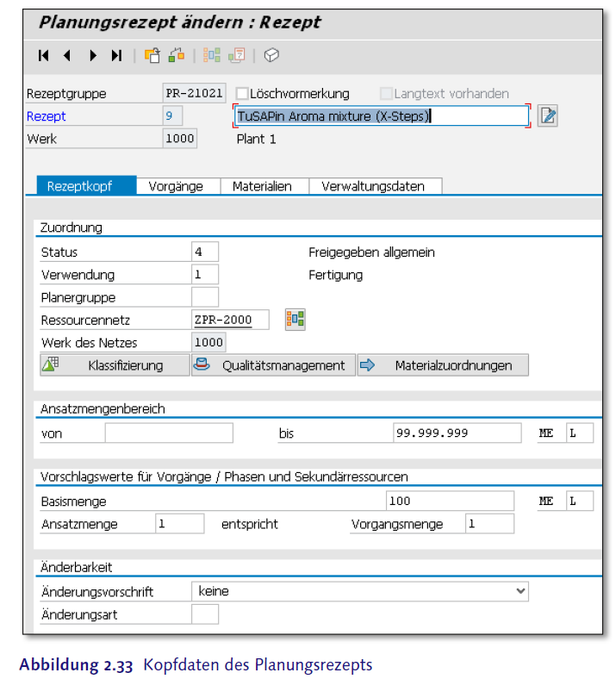
Task: Expand the Änderungsvorschrift dropdown
Action: coord(520,591)
